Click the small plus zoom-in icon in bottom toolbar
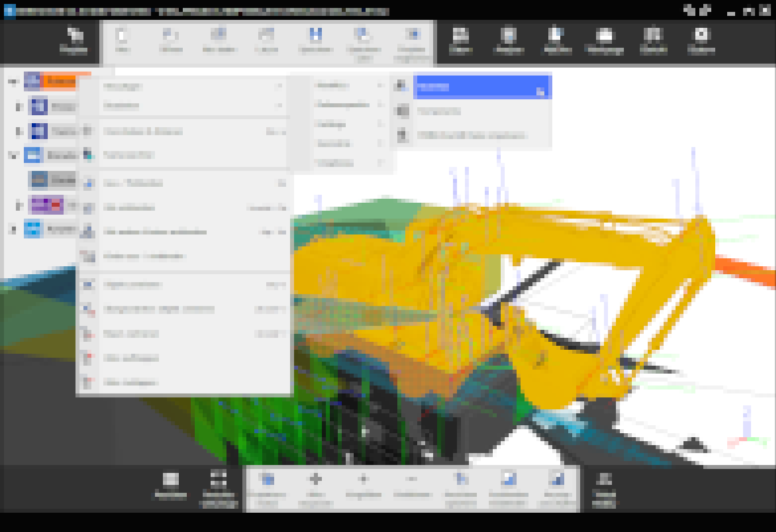Viewport: 776px width, 532px height. 364,479
